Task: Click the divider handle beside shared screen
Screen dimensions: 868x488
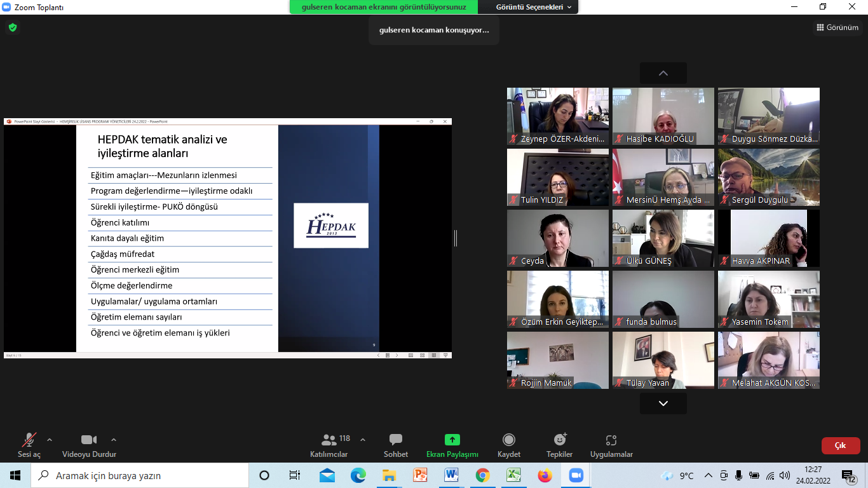Action: [x=456, y=238]
